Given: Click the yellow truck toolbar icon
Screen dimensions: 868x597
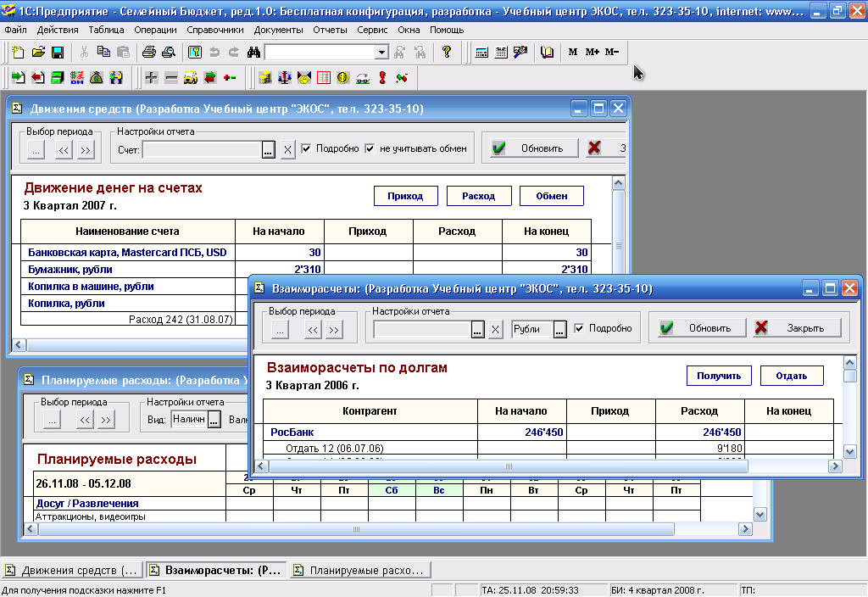Looking at the screenshot, I should click(191, 77).
